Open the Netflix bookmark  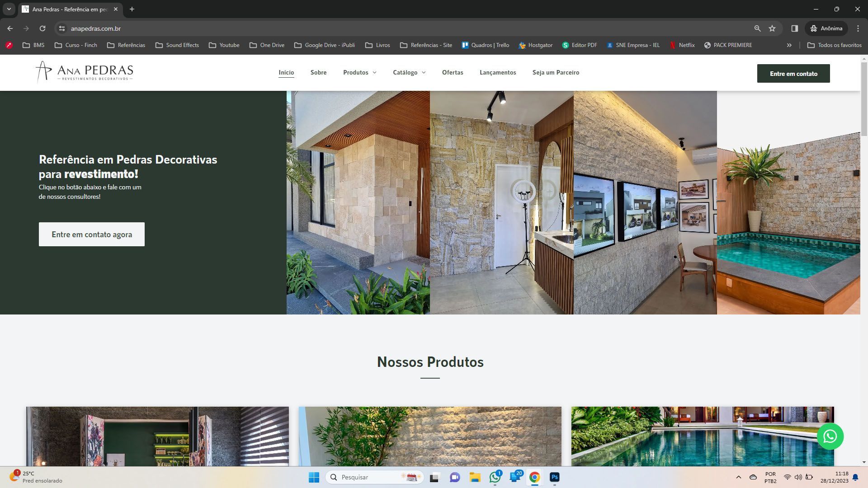click(x=682, y=45)
